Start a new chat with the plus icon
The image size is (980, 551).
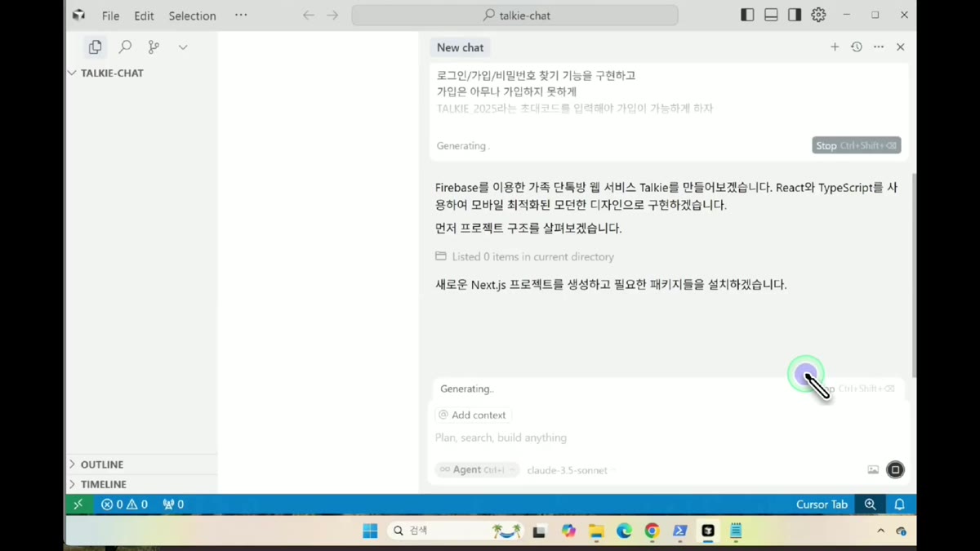point(835,47)
